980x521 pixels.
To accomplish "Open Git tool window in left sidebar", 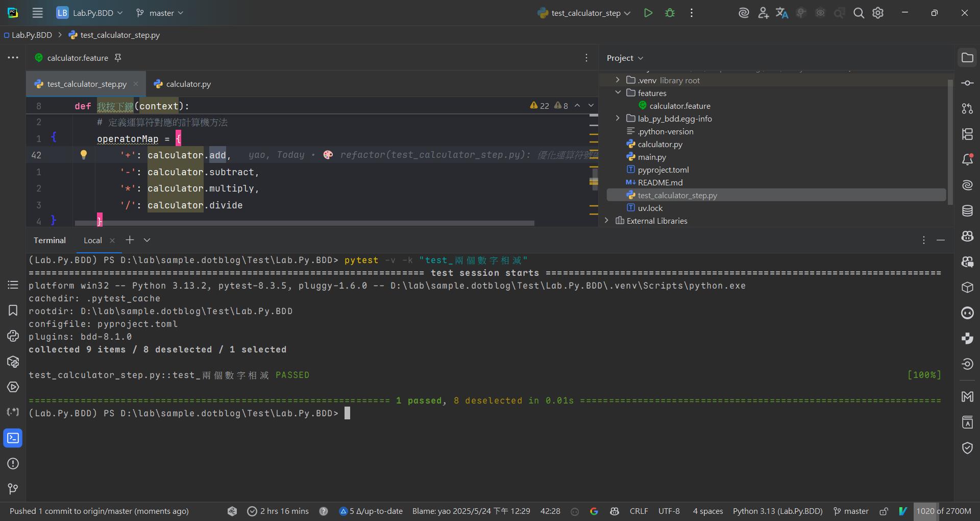I will point(13,489).
